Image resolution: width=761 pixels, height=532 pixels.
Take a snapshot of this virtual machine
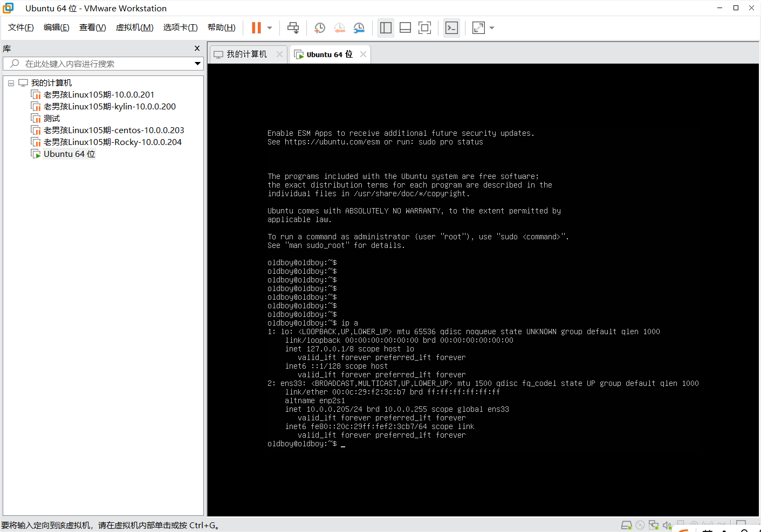(320, 27)
